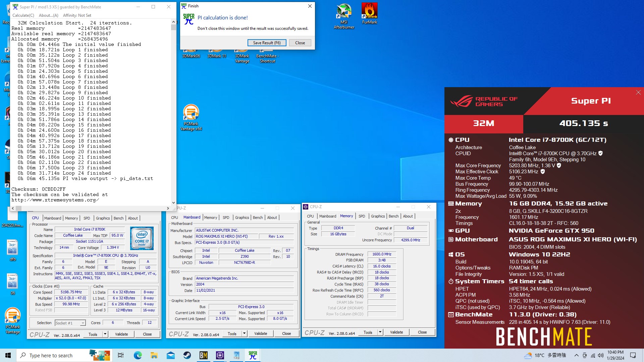The height and width of the screenshot is (362, 644).
Task: Show hidden system tray icons
Action: point(576,355)
